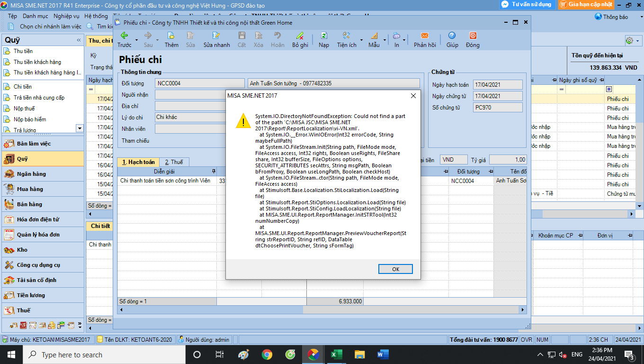The image size is (644, 364).
Task: Open the Nghiệp vụ menu
Action: pos(66,16)
